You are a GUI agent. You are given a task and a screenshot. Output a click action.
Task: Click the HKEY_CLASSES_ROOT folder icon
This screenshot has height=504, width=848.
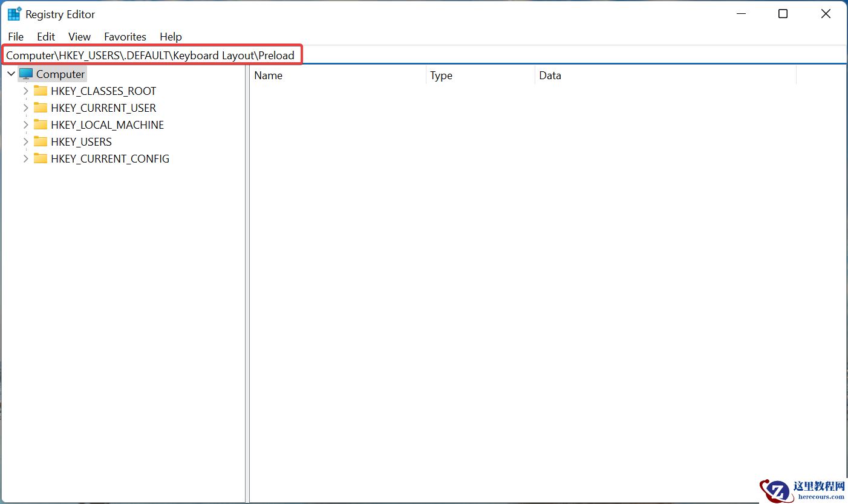[x=41, y=91]
